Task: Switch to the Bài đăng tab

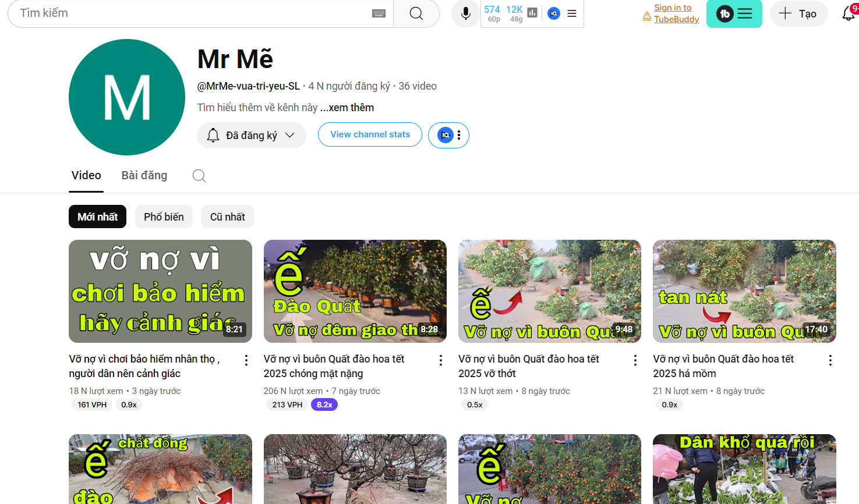Action: pos(144,176)
